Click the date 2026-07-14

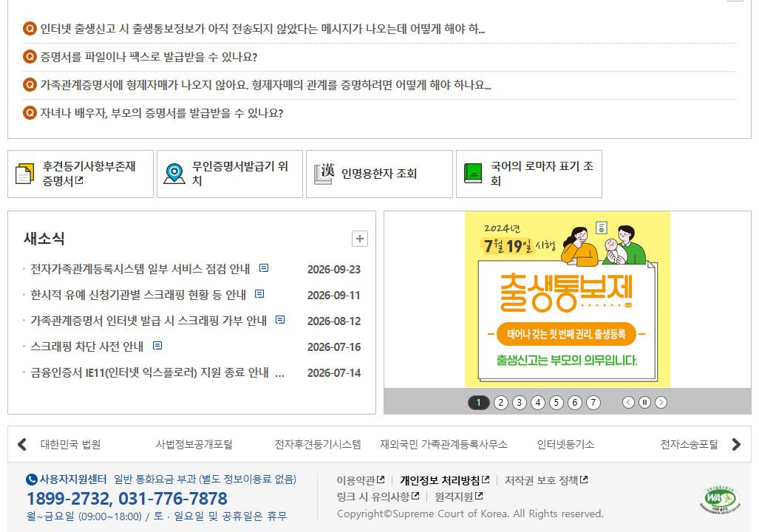pos(334,373)
